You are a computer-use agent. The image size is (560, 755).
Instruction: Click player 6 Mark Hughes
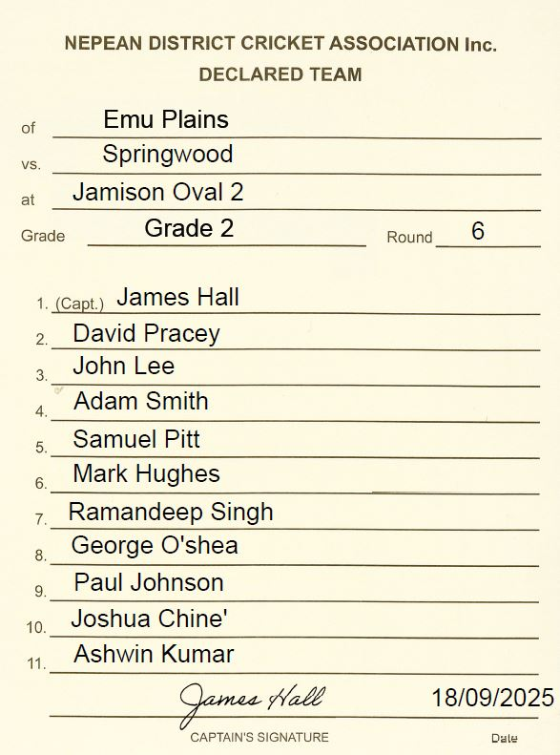146,473
